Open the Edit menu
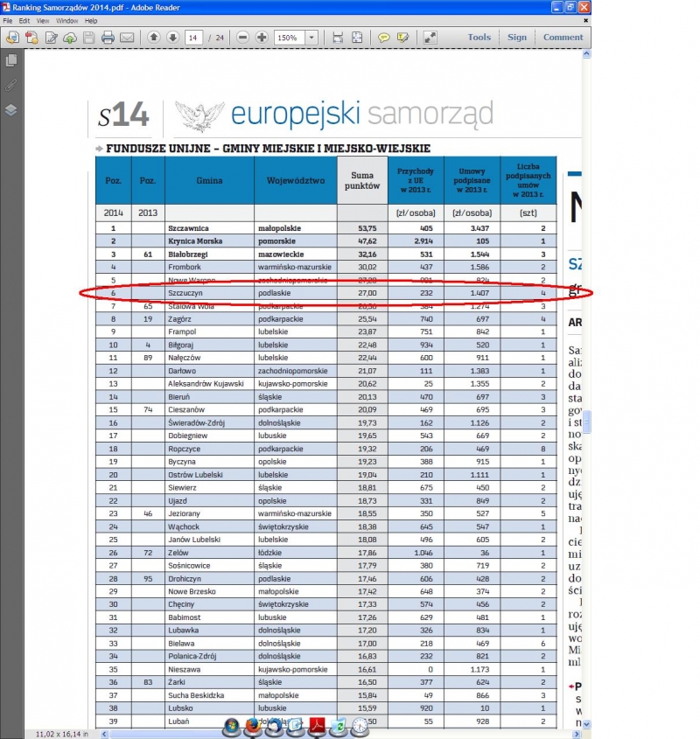The height and width of the screenshot is (739, 700). (x=24, y=21)
